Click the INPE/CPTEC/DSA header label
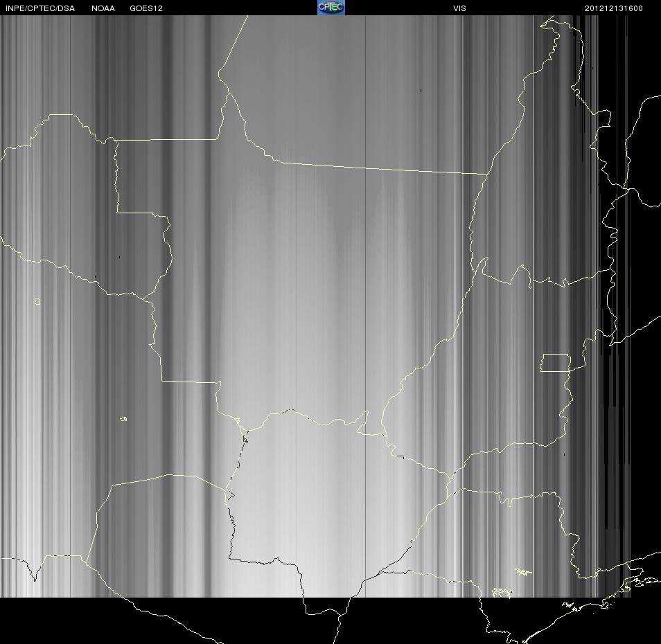 40,8
